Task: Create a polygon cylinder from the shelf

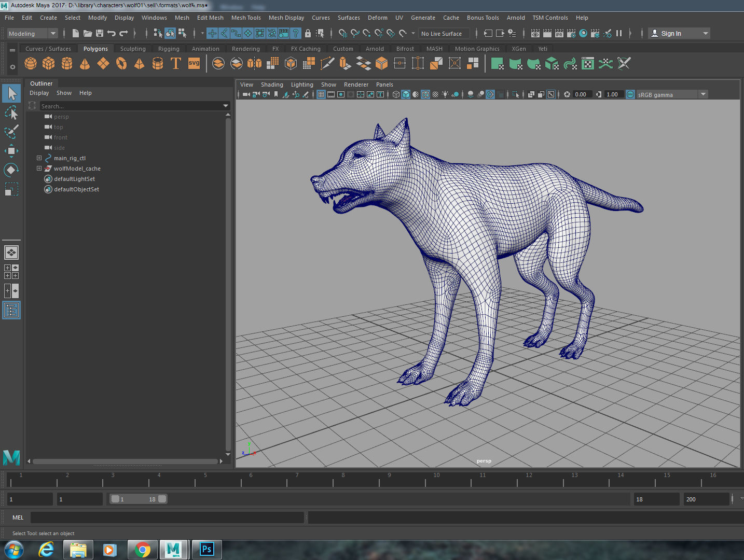Action: tap(67, 64)
